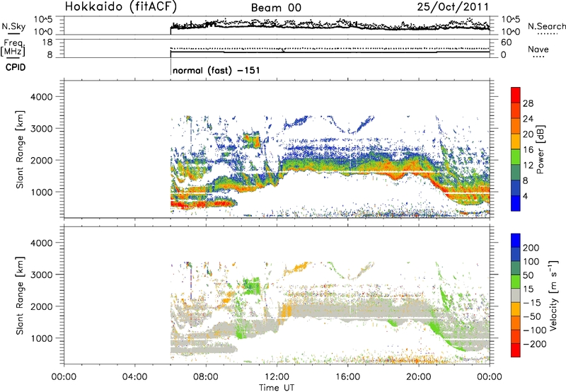Click the 'Freq. [MHz]' axis label
Viewport: 566px width, 392px height.
pos(13,48)
